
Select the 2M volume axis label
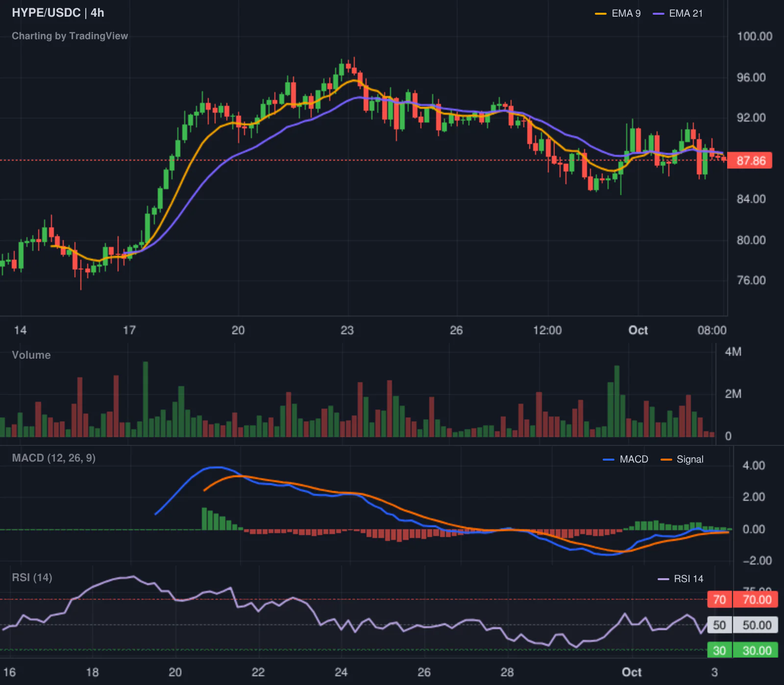pyautogui.click(x=733, y=394)
